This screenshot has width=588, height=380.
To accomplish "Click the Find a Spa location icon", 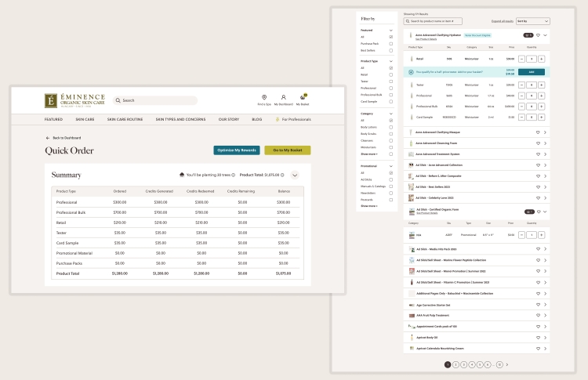I will click(x=264, y=97).
